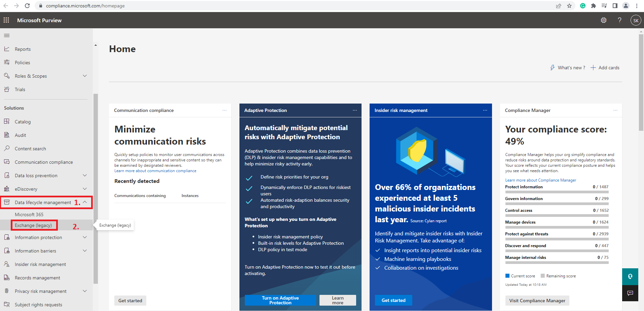
Task: Expand the Information protection section
Action: 85,237
